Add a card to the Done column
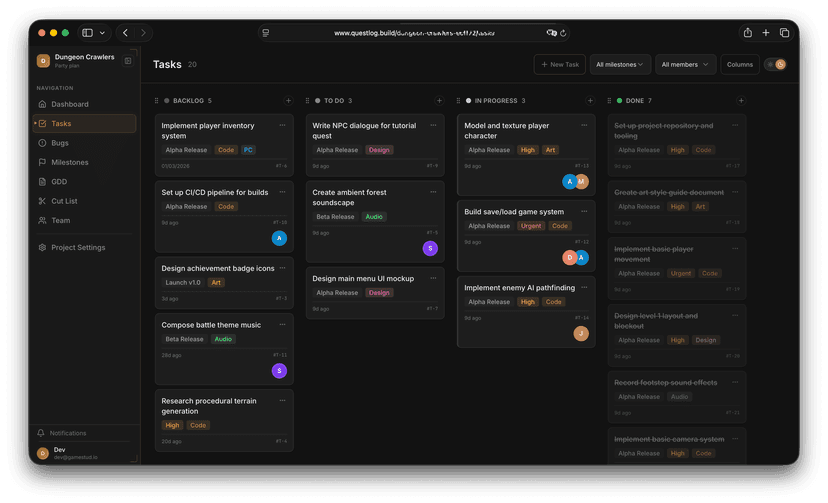 pyautogui.click(x=741, y=100)
